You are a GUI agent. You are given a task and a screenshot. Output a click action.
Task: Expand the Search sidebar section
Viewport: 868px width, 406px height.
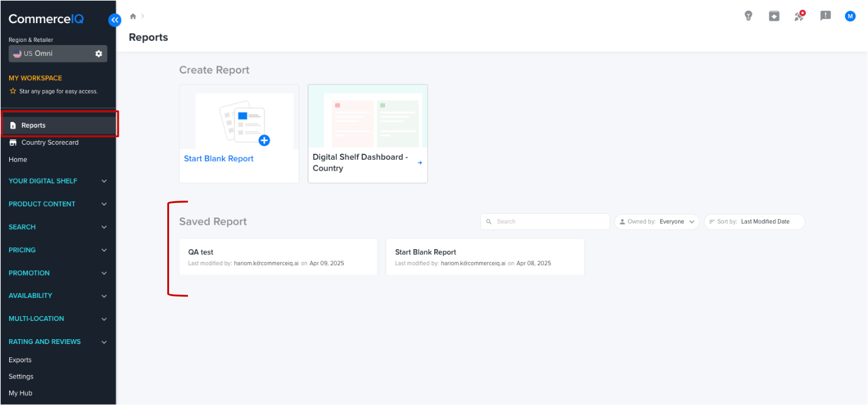coord(58,227)
